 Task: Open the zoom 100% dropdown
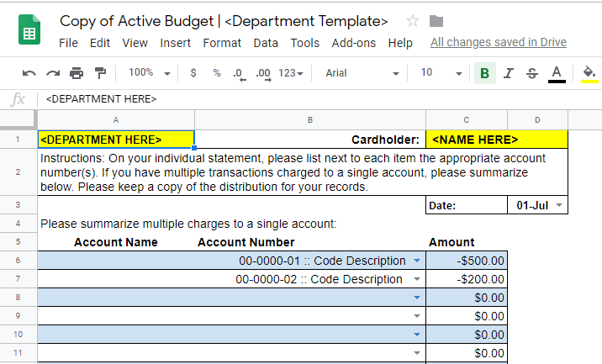tap(150, 73)
